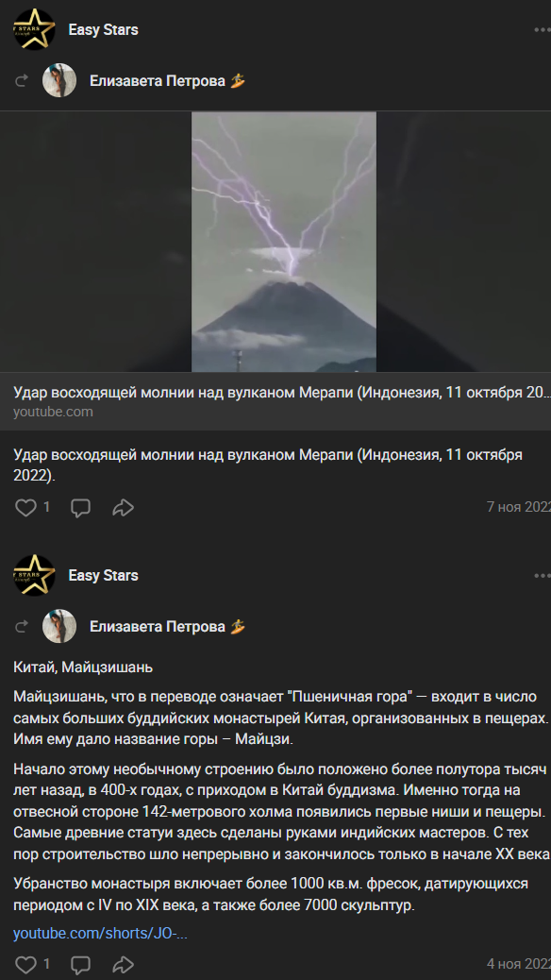This screenshot has width=551, height=980.
Task: Open the Easy Stars avatar on first post
Action: [x=34, y=29]
